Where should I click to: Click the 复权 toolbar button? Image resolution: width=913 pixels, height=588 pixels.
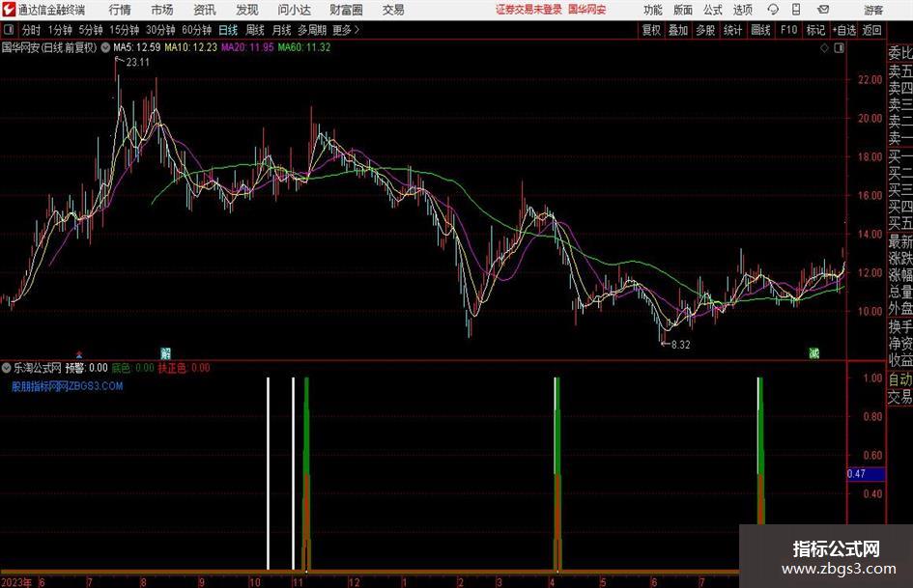coord(651,30)
